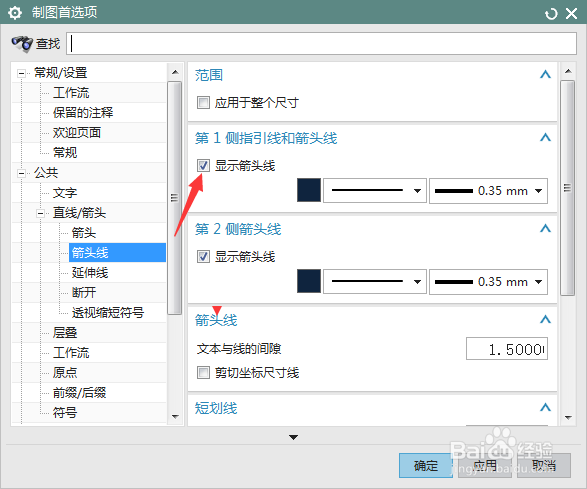The width and height of the screenshot is (587, 489).
Task: Collapse the 箭头线 section chevron
Action: (545, 319)
